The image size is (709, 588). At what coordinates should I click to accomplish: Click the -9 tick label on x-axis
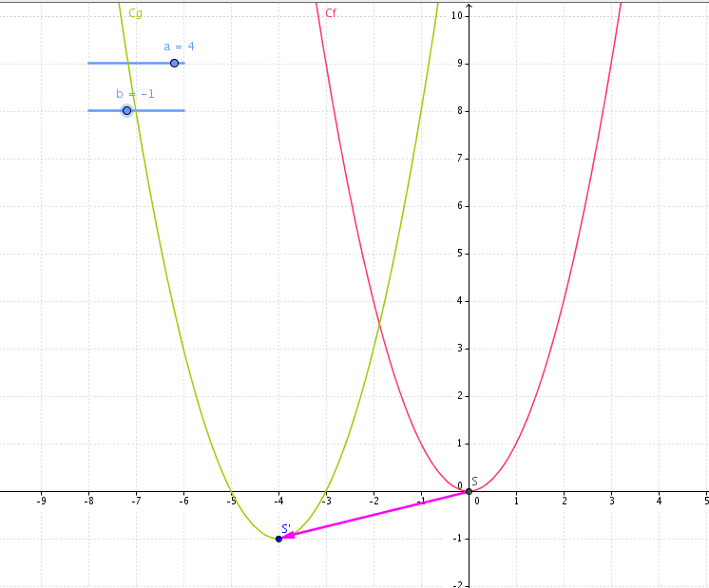click(x=41, y=500)
